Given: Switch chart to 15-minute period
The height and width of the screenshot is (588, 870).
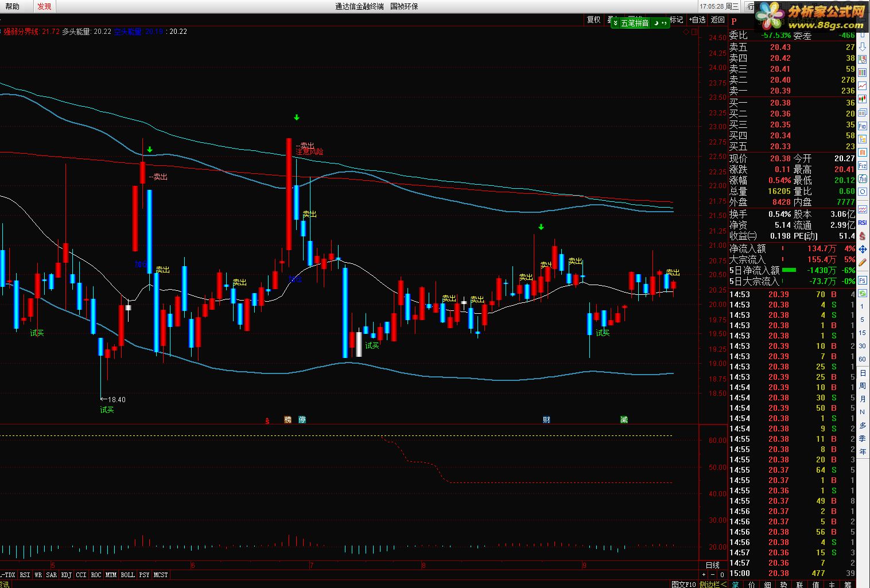Looking at the screenshot, I should pyautogui.click(x=863, y=333).
